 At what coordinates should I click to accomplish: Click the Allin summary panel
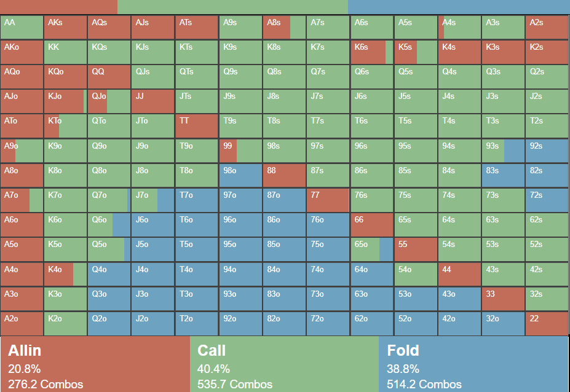pyautogui.click(x=95, y=364)
